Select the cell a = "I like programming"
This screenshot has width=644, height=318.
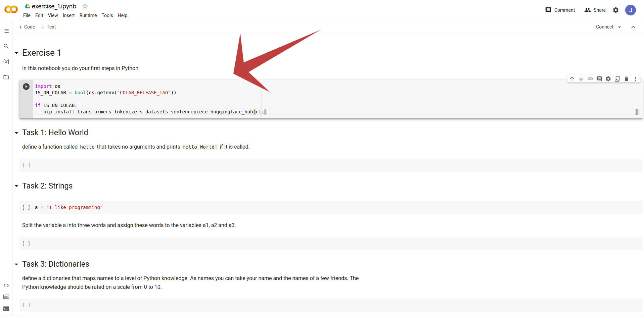pos(331,207)
